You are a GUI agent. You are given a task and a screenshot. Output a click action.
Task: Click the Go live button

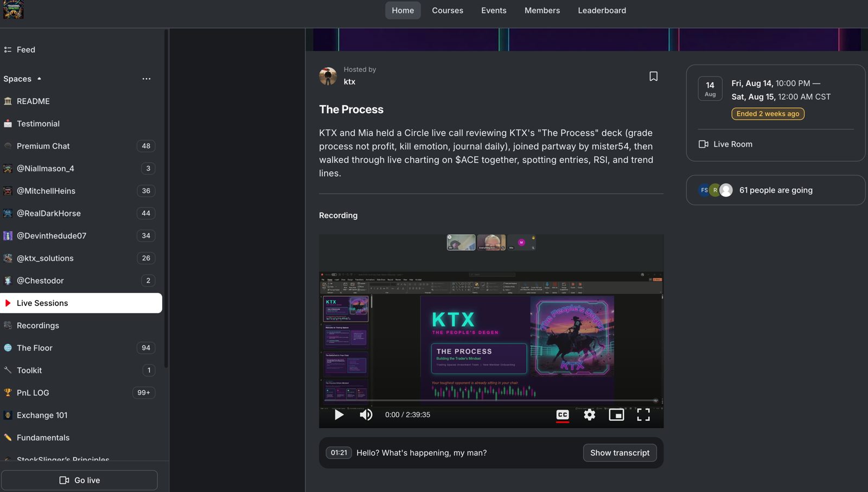click(79, 480)
